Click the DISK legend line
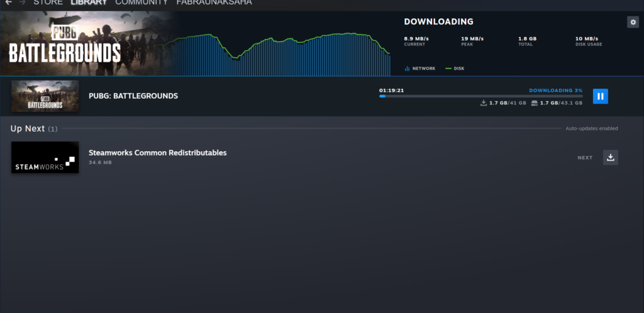The image size is (644, 313). [x=448, y=69]
